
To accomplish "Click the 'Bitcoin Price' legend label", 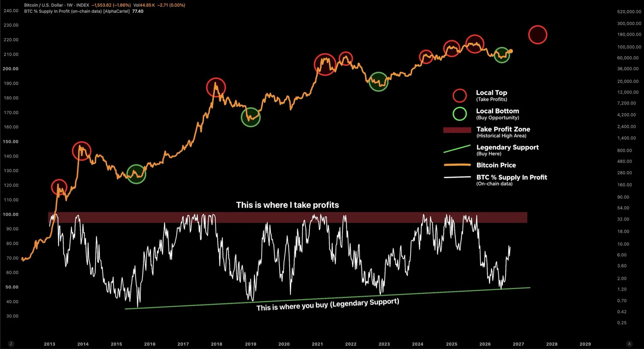I will 496,165.
